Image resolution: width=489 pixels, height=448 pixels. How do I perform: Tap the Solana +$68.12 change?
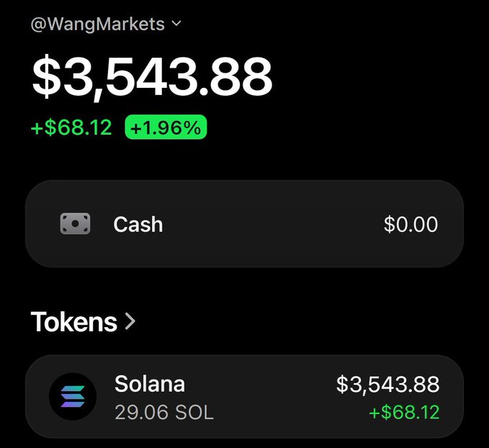click(404, 412)
